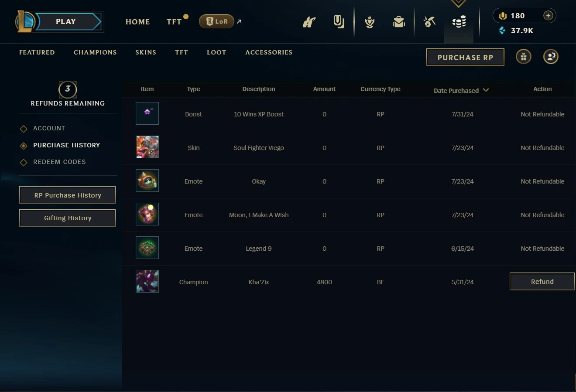Sort by Date Purchased chevron
Screen dimensions: 576x392
pos(486,90)
